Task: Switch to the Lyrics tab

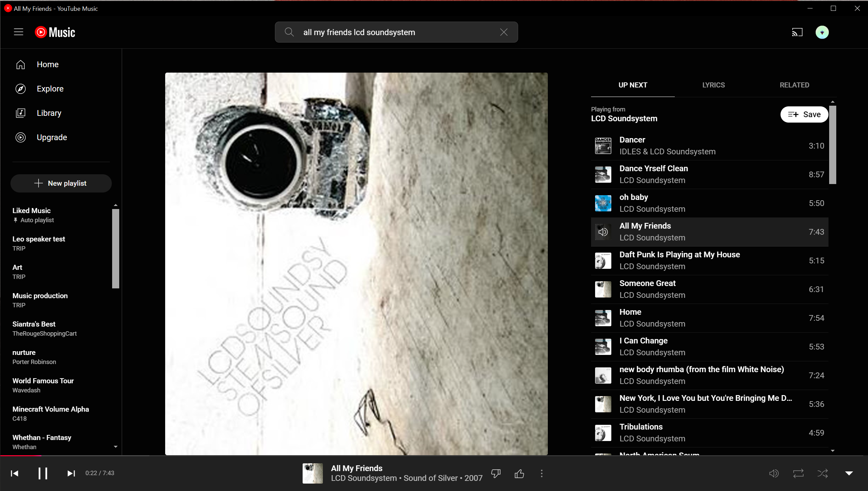Action: point(713,85)
